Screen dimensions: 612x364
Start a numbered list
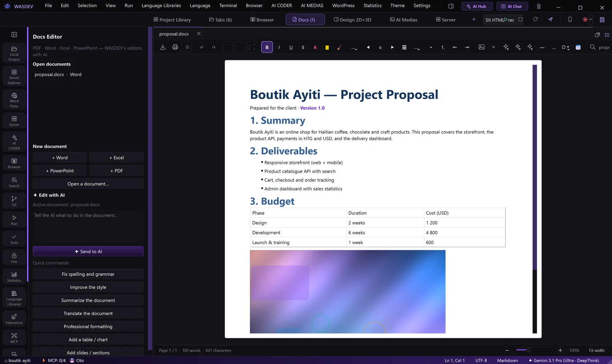click(x=443, y=47)
